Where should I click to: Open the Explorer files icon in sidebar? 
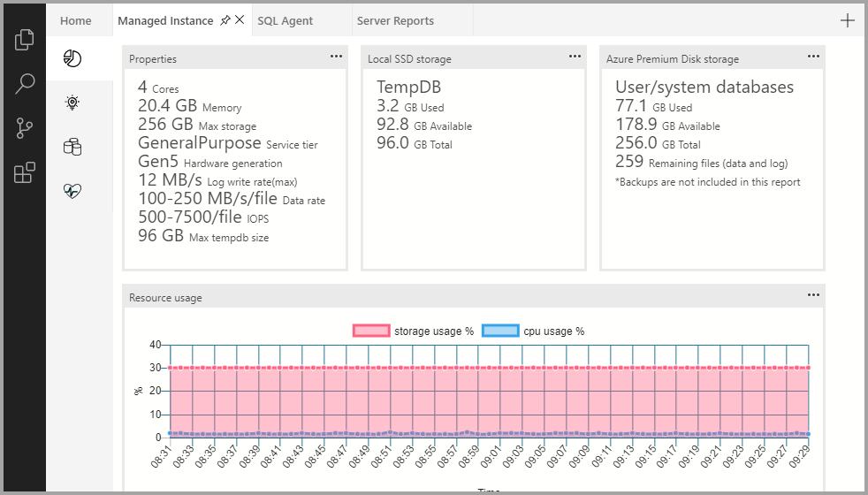tap(25, 40)
